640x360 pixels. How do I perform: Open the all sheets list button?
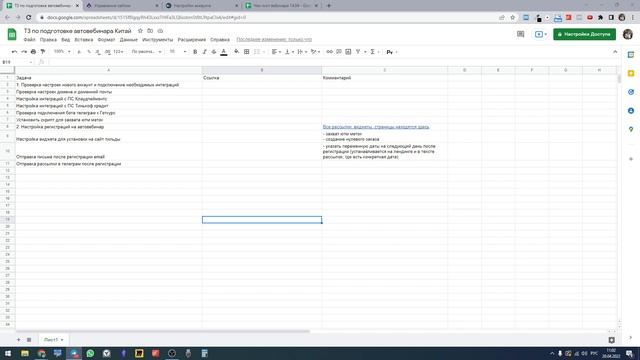[x=29, y=340]
